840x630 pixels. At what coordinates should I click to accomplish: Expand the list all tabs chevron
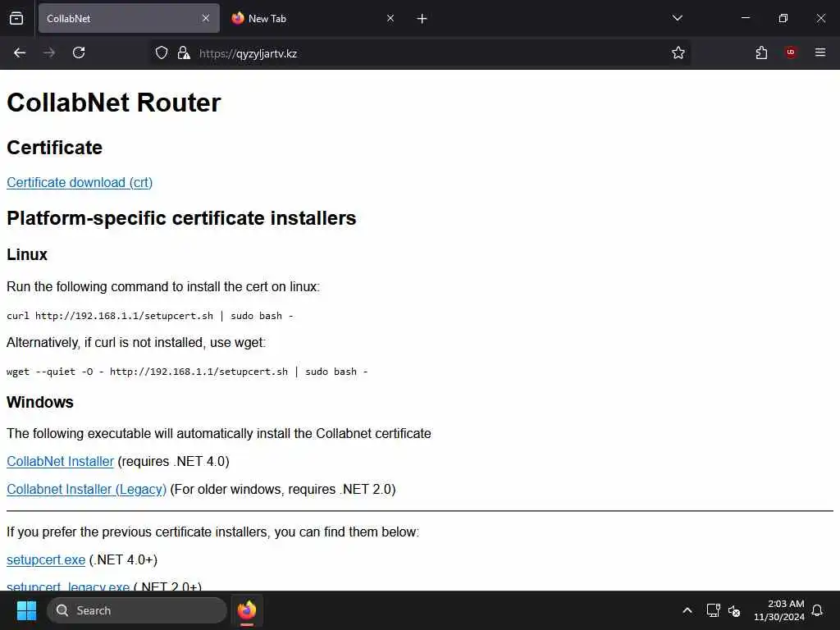(678, 18)
